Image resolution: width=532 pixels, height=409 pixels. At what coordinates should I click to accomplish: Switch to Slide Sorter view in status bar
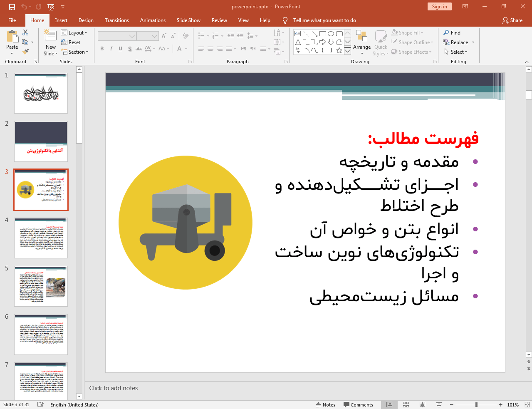[x=406, y=404]
